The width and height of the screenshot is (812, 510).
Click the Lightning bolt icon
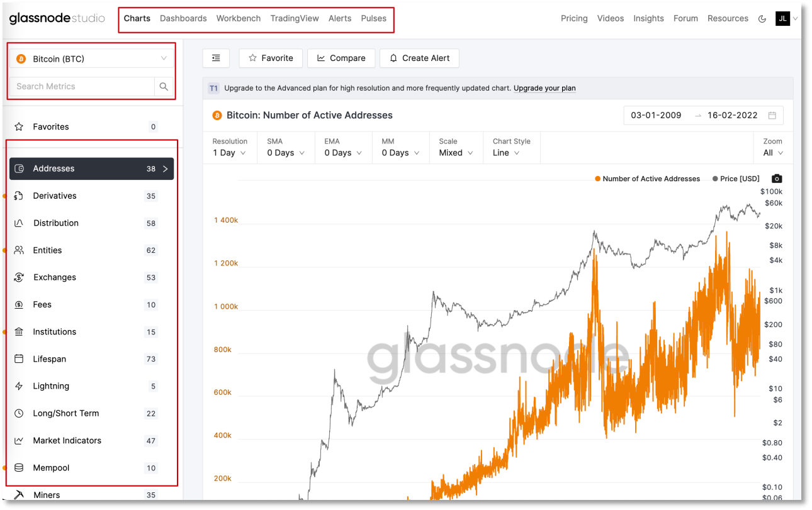[x=19, y=386]
